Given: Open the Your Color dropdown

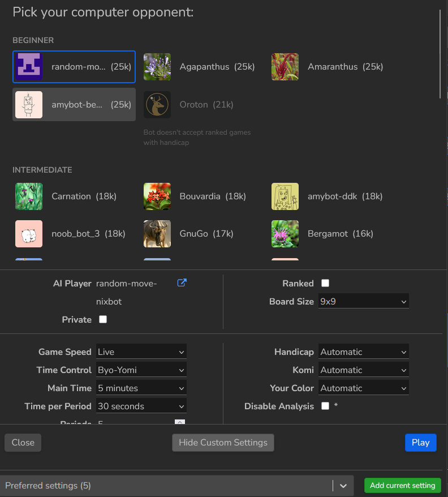Looking at the screenshot, I should 363,388.
